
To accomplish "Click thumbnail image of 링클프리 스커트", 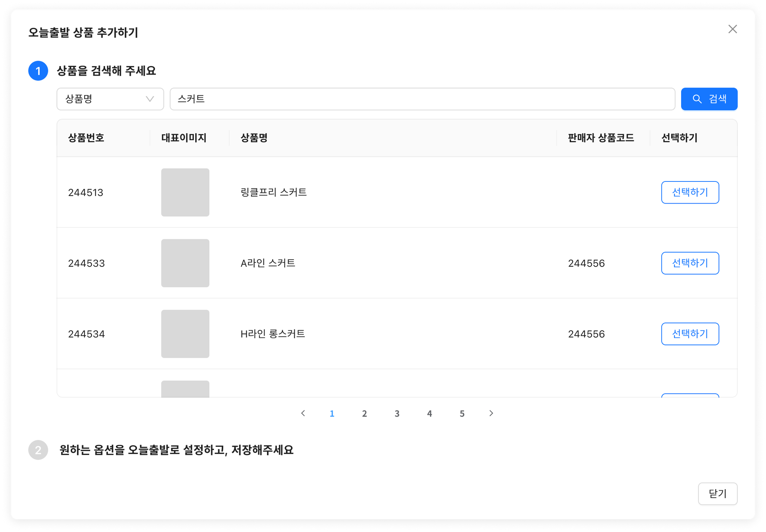I will 185,192.
